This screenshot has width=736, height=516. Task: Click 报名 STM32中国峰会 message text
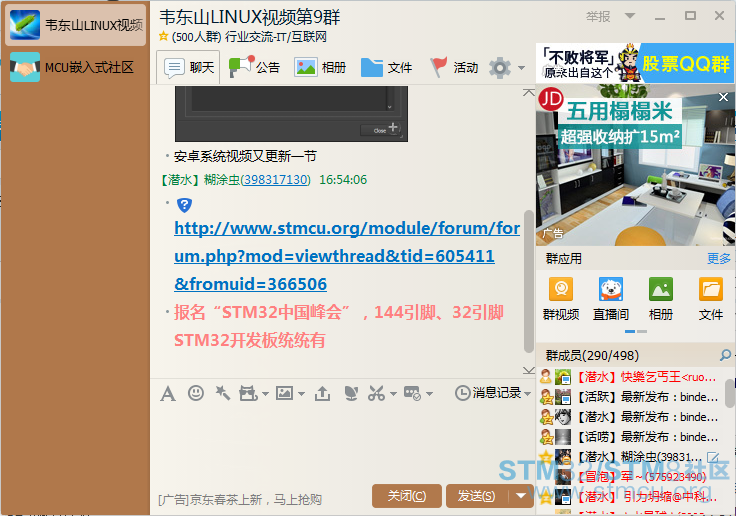(x=338, y=326)
